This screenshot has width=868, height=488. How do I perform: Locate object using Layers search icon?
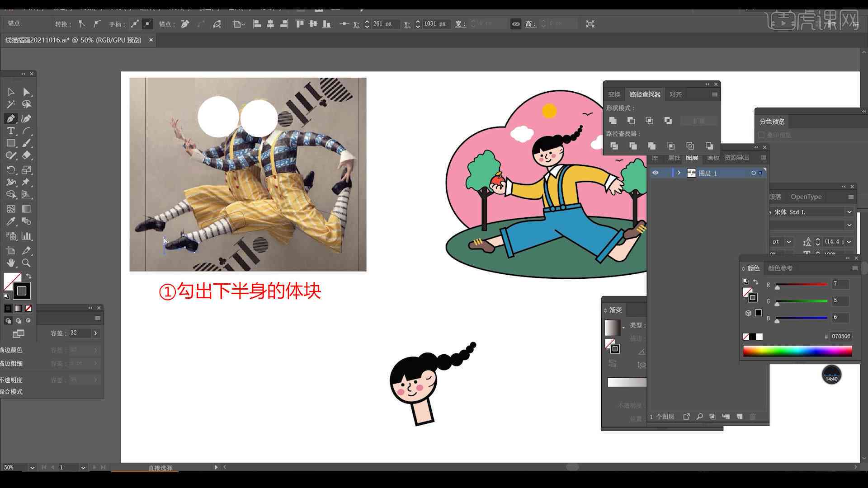pos(700,417)
